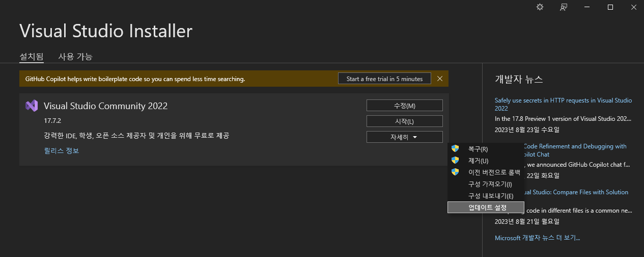Screen dimensions: 644x257
Task: Click the Visual Studio Community 2022 logo icon
Action: point(32,106)
